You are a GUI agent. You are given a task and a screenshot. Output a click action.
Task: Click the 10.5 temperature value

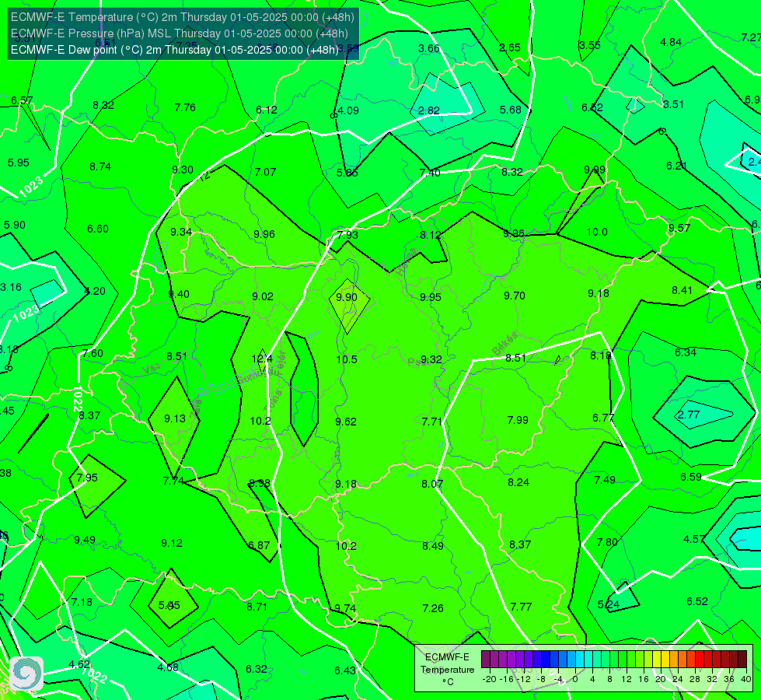click(347, 359)
